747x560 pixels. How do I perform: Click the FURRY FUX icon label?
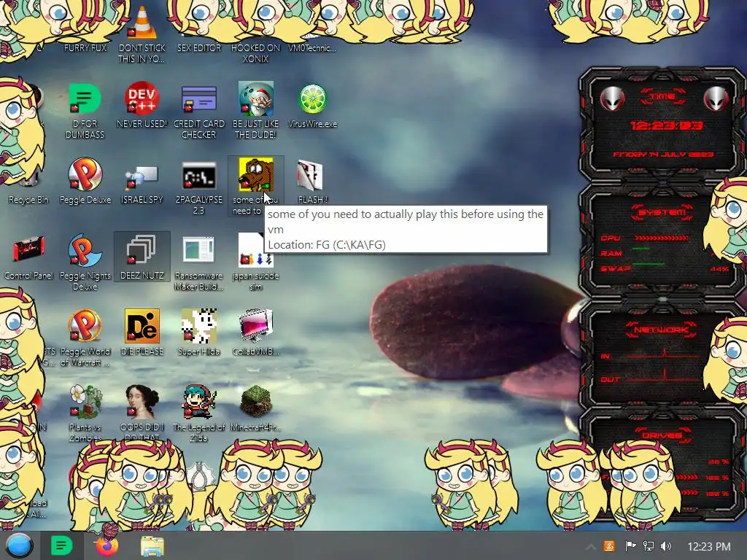[85, 47]
